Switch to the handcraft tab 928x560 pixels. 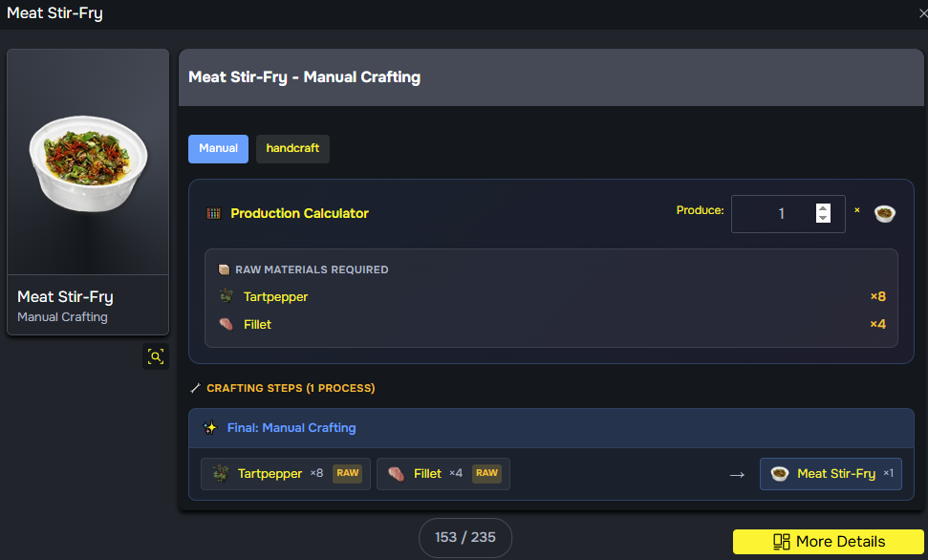click(292, 148)
